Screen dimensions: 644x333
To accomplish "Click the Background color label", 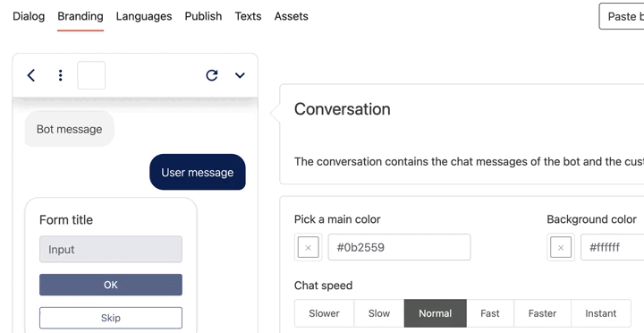I will pyautogui.click(x=592, y=219).
